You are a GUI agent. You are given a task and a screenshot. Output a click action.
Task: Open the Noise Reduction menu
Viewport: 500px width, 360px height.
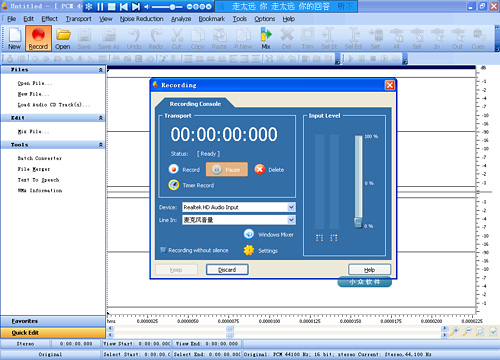pos(142,19)
